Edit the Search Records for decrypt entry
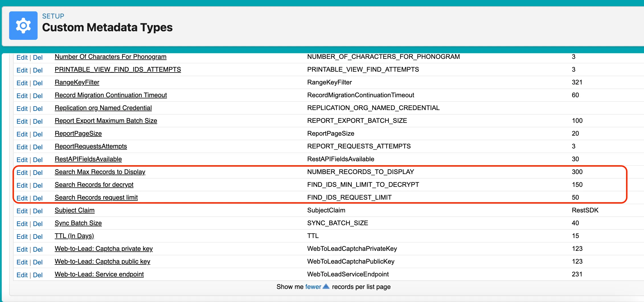644x302 pixels. pyautogui.click(x=22, y=185)
